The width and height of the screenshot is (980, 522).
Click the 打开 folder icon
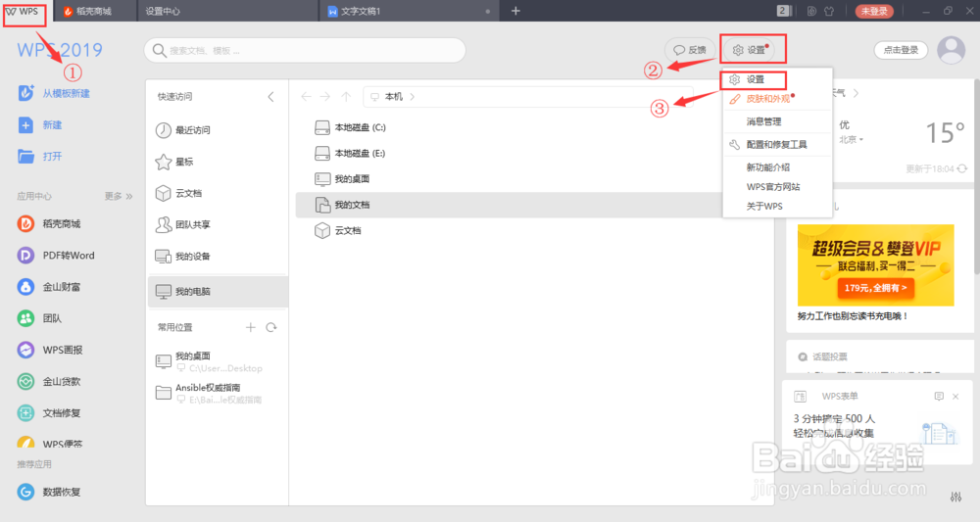(x=25, y=156)
